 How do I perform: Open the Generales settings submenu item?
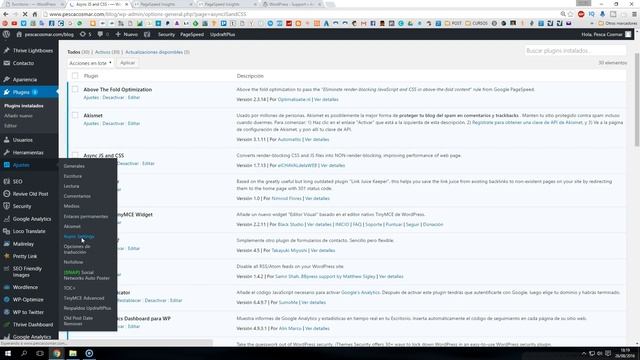pyautogui.click(x=74, y=166)
